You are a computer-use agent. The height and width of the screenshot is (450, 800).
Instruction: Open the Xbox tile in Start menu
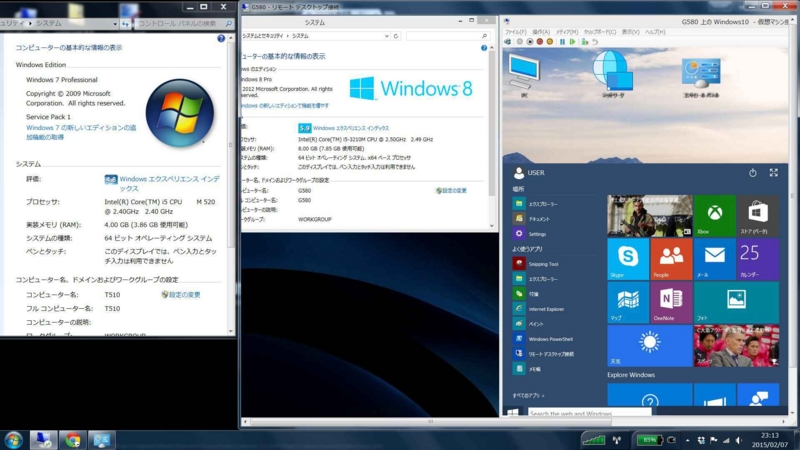click(714, 215)
